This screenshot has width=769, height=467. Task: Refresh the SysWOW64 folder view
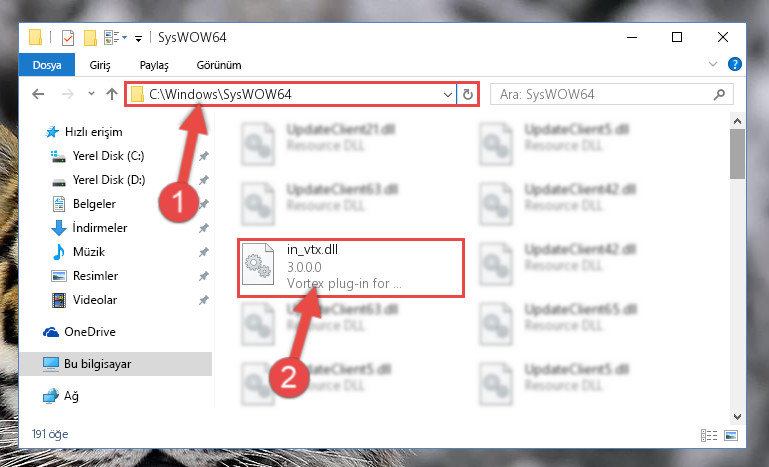tap(468, 94)
